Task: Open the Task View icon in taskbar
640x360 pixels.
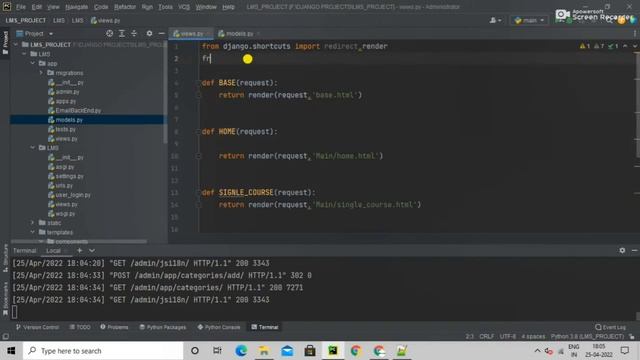Action: pos(217,351)
